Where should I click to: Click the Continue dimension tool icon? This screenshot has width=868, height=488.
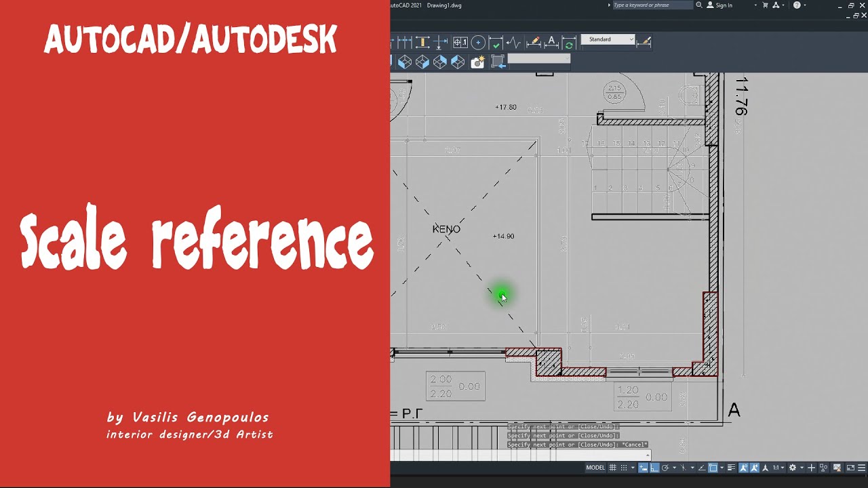[405, 43]
